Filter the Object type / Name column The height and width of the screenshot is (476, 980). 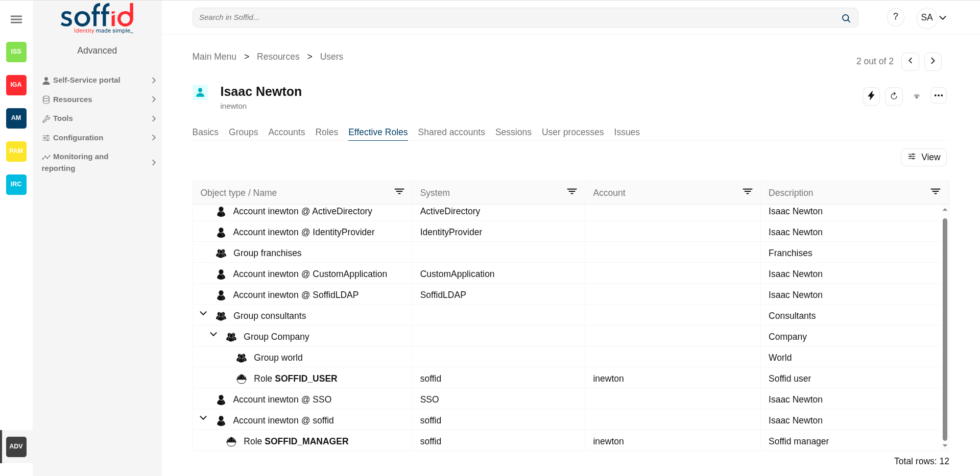(399, 192)
